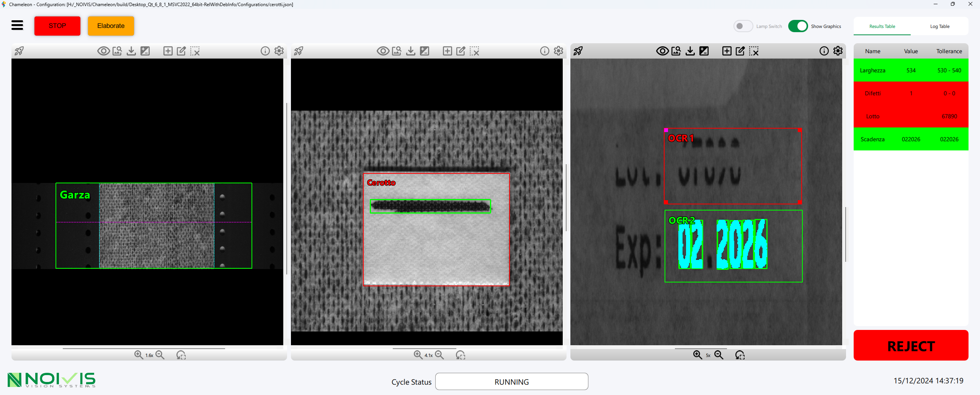The width and height of the screenshot is (980, 395).
Task: Click the Elaborate button
Action: click(111, 26)
